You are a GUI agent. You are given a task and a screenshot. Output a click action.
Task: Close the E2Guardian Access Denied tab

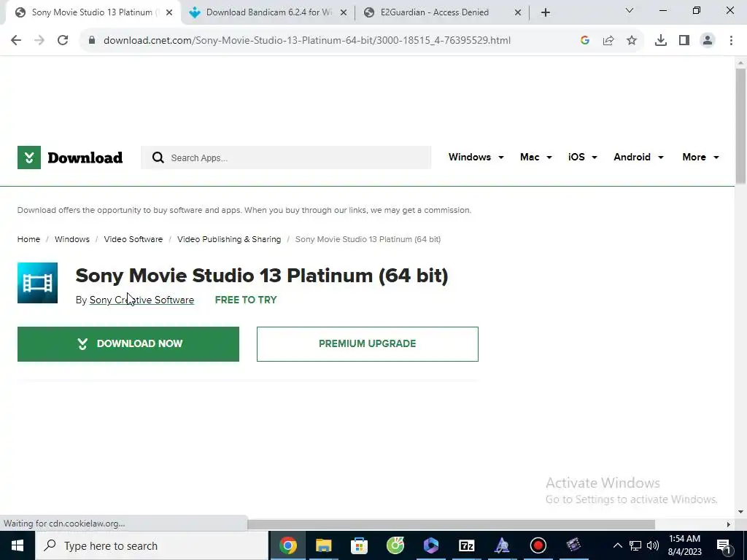point(518,12)
